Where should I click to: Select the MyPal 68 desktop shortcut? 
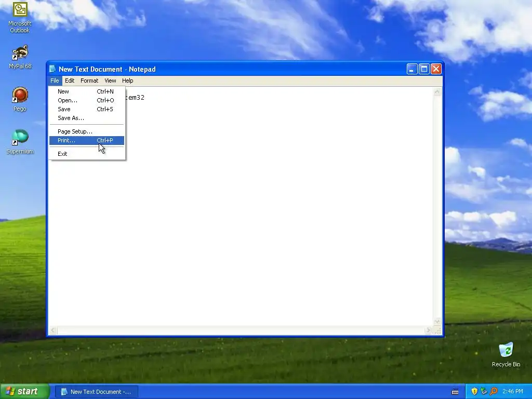20,57
